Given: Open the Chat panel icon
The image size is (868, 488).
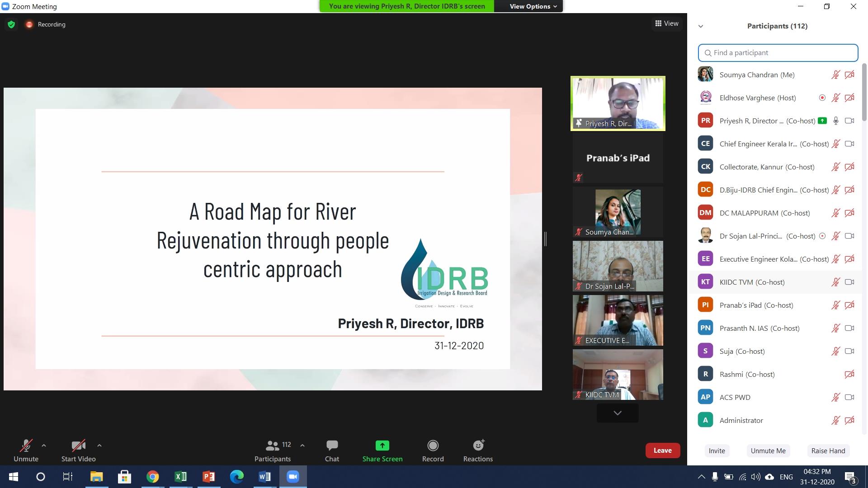Looking at the screenshot, I should (x=332, y=446).
